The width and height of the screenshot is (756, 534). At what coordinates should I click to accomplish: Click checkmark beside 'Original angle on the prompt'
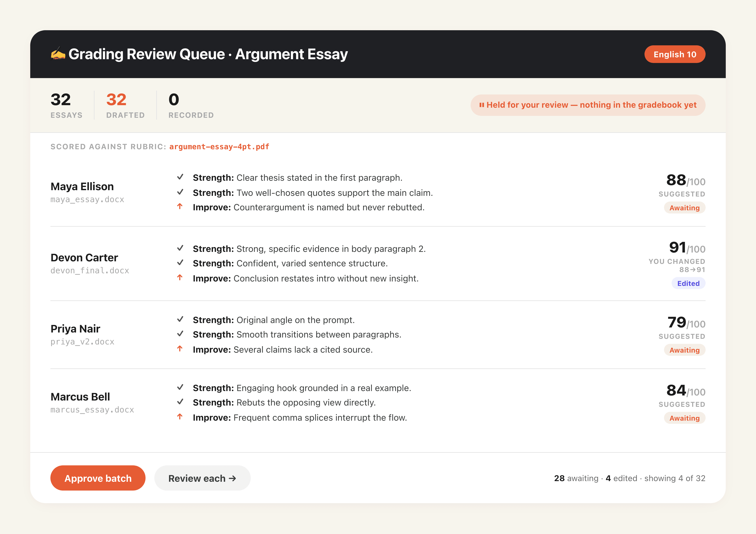tap(180, 319)
